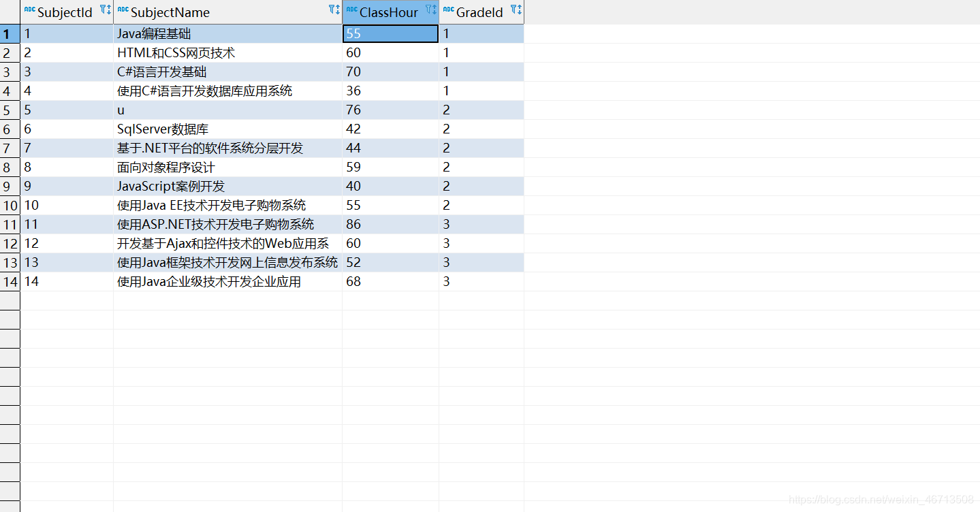Screen dimensions: 980x512
Task: Select row number 4 header
Action: [x=10, y=91]
